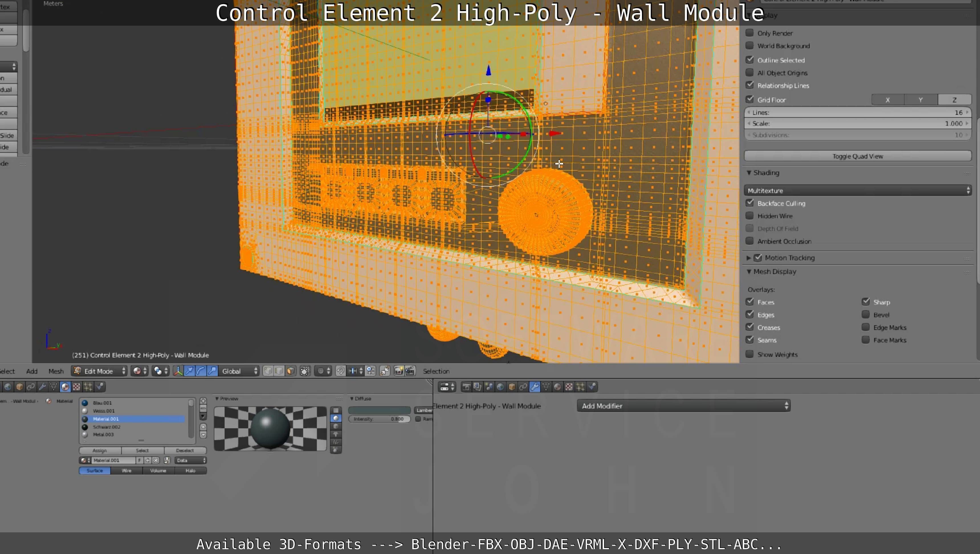Viewport: 980px width, 554px height.
Task: Click the Deselect material button
Action: click(185, 451)
